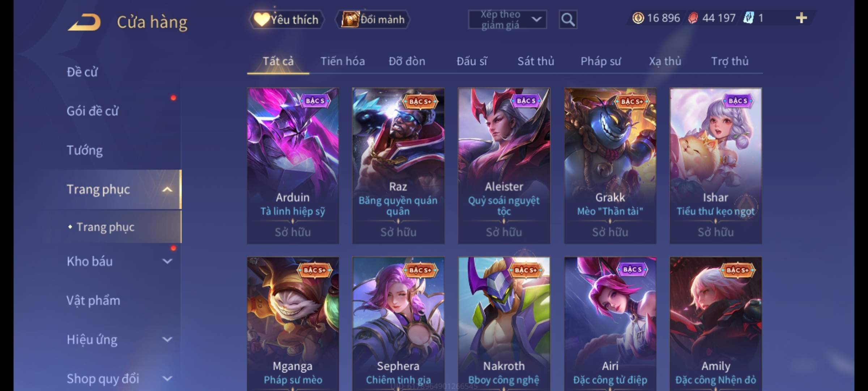Open the search magnifier icon
This screenshot has width=868, height=391.
[568, 20]
